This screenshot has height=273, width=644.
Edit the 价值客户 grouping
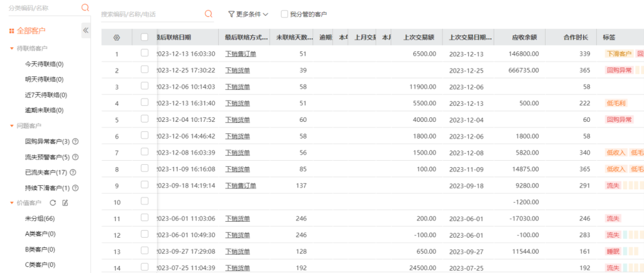[x=65, y=203]
